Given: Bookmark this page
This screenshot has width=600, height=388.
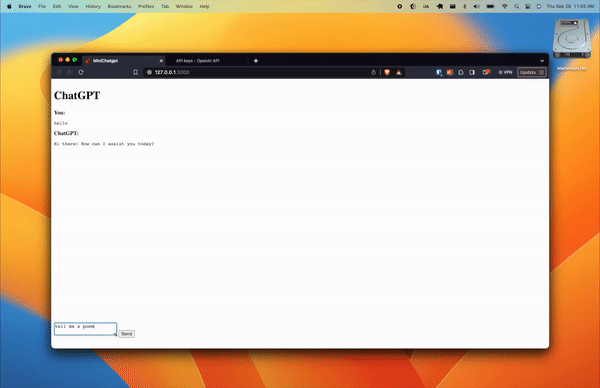Looking at the screenshot, I should point(135,72).
